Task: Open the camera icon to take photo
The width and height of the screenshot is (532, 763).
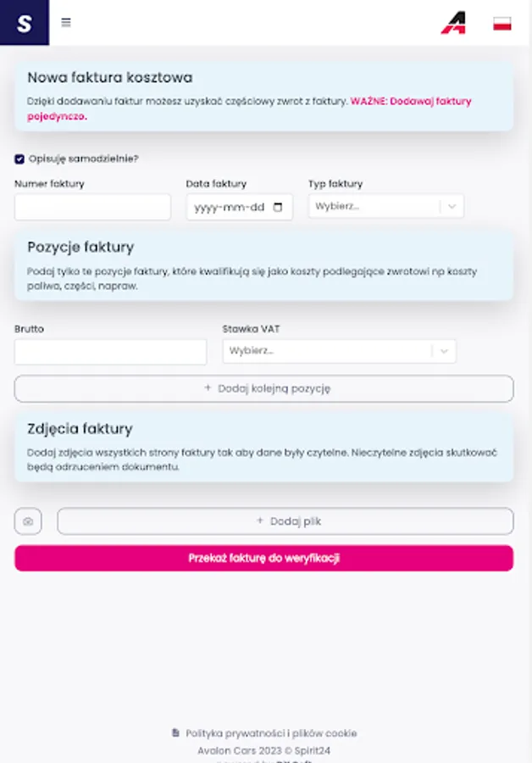Action: pyautogui.click(x=28, y=521)
